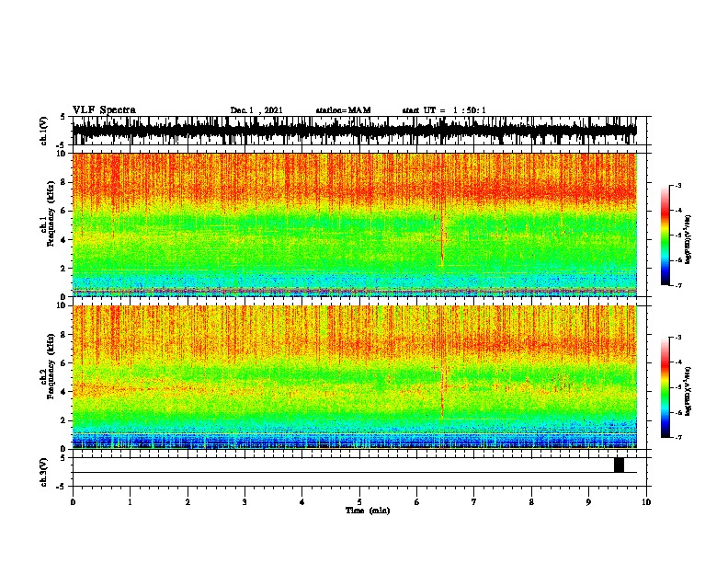Click the vertical spike in ch.1 spectrogram
The image size is (728, 563).
(x=441, y=239)
